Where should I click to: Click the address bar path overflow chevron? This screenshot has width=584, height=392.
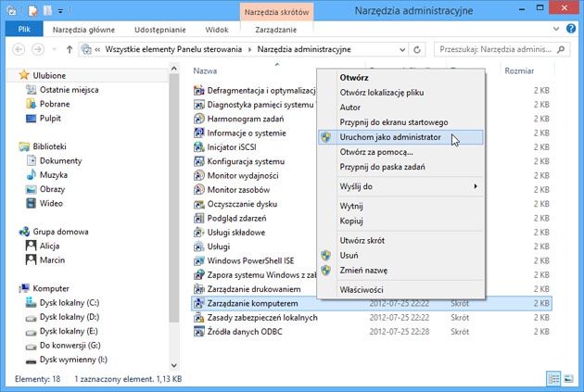tap(97, 49)
